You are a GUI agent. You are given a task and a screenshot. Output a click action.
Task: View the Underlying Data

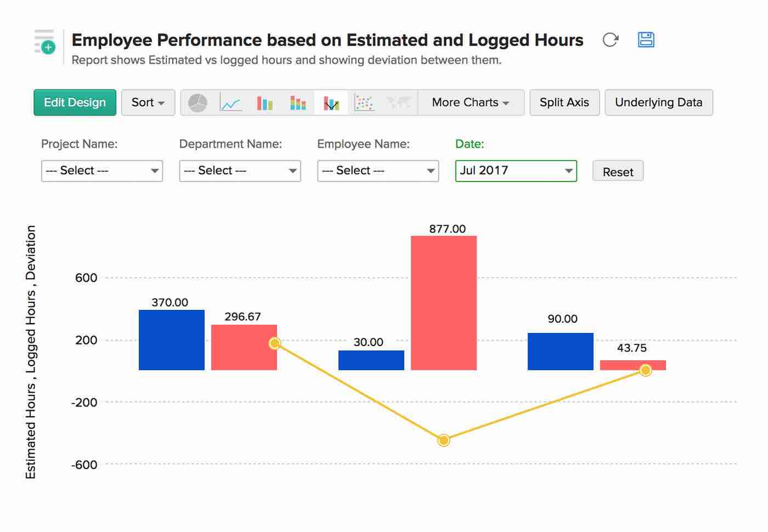(659, 102)
